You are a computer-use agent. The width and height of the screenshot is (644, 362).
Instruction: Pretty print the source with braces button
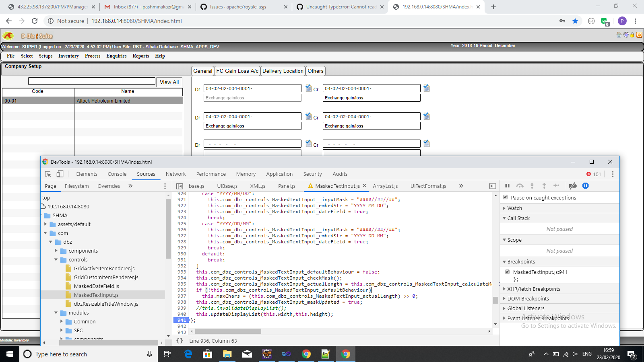tap(180, 341)
